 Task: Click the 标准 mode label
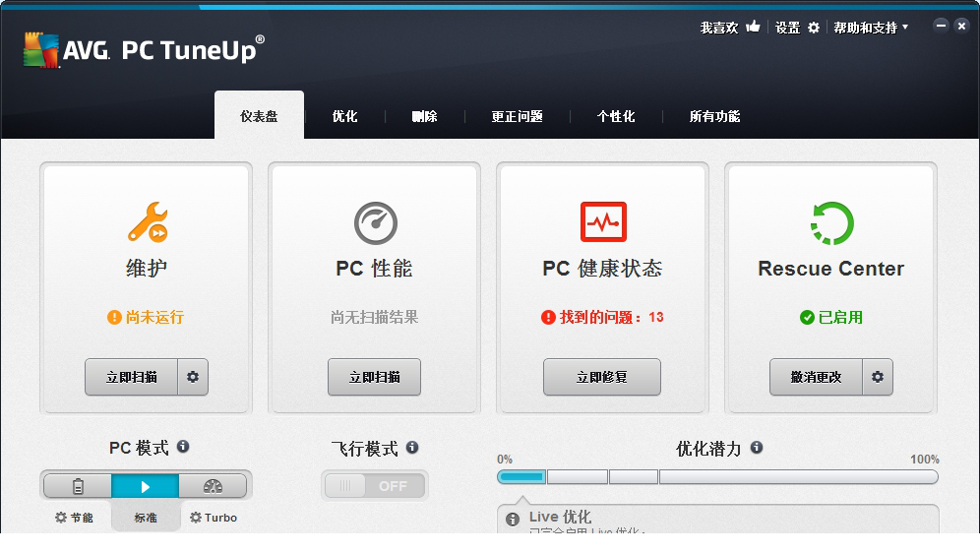(146, 518)
